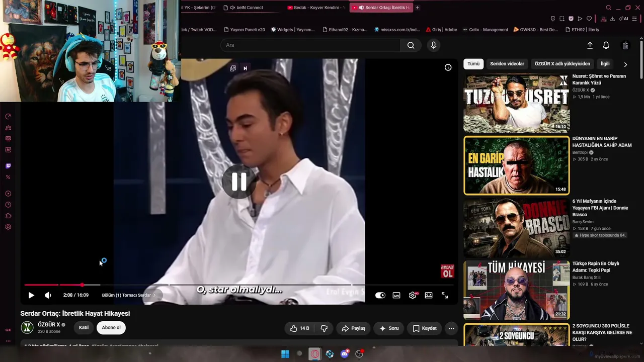The height and width of the screenshot is (362, 644).
Task: Seek on the video progress bar
Action: (x=239, y=285)
